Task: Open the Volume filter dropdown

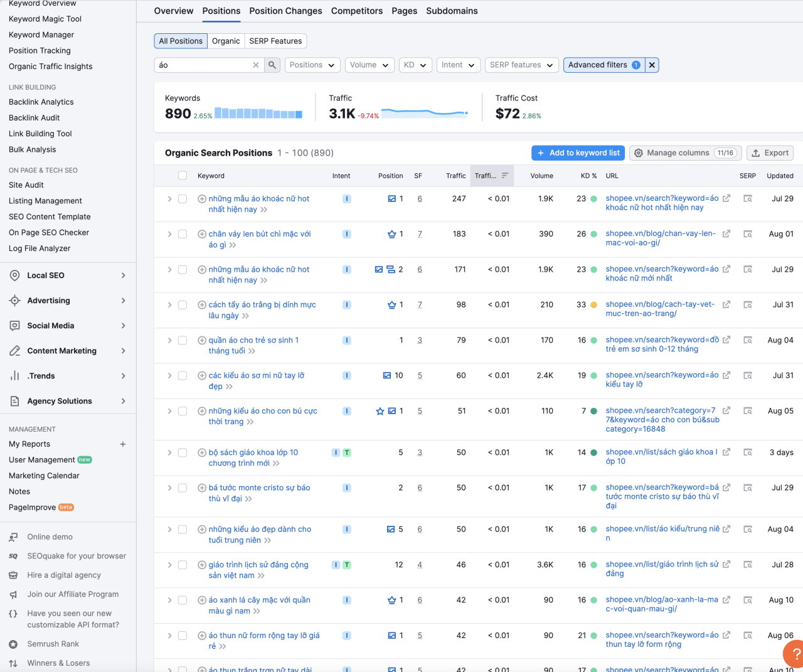Action: (370, 65)
